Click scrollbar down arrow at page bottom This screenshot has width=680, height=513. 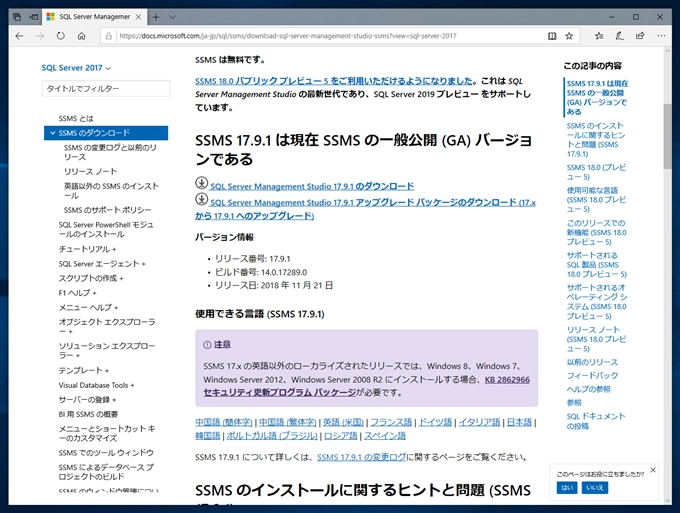[667, 500]
